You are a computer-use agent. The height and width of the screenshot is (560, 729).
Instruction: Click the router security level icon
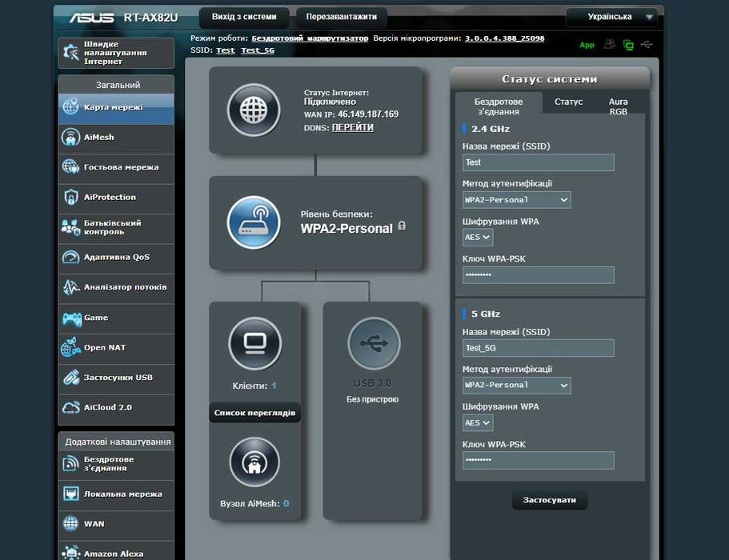[254, 222]
